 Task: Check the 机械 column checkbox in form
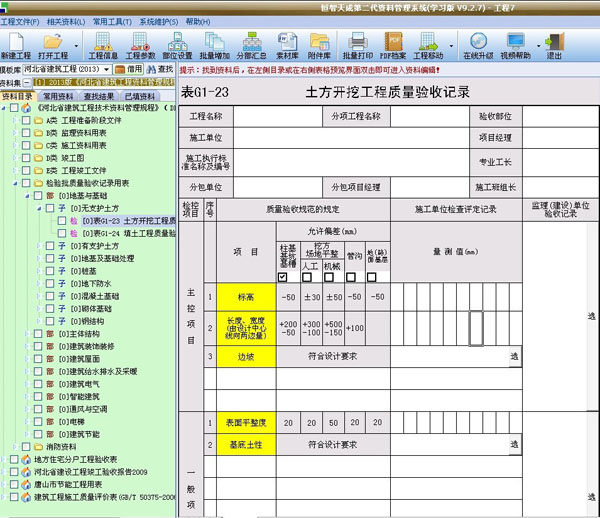tap(329, 277)
